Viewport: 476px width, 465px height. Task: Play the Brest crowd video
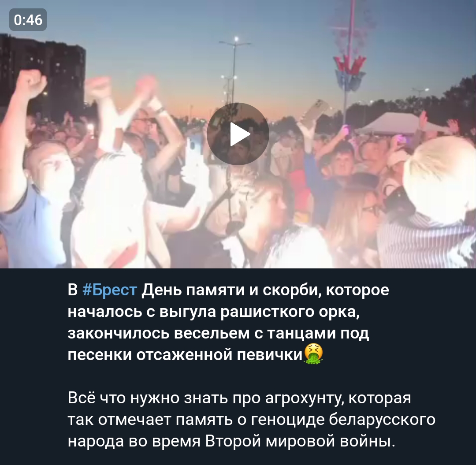(238, 134)
